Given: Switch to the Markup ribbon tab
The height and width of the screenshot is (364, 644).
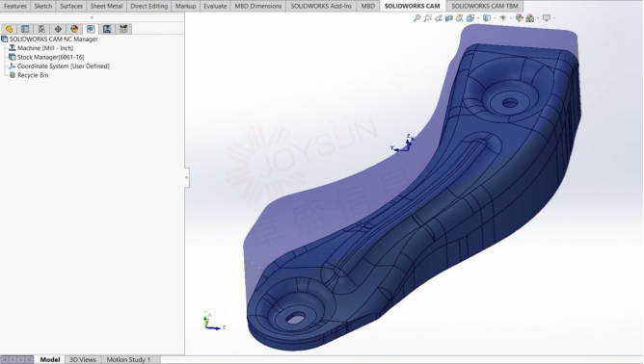Looking at the screenshot, I should pos(185,6).
